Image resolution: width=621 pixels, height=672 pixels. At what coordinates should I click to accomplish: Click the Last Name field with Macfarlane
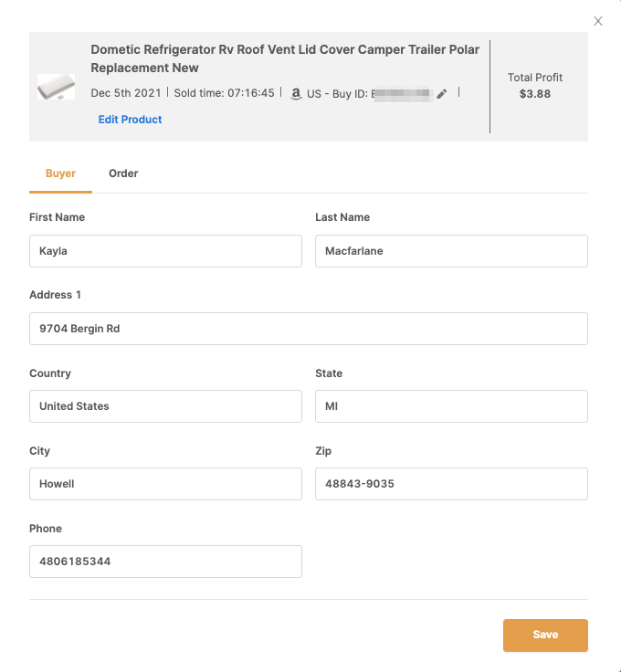[x=451, y=251]
